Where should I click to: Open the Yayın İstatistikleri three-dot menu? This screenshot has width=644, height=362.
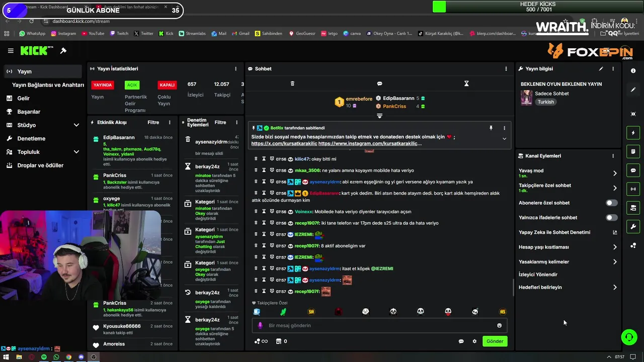235,69
